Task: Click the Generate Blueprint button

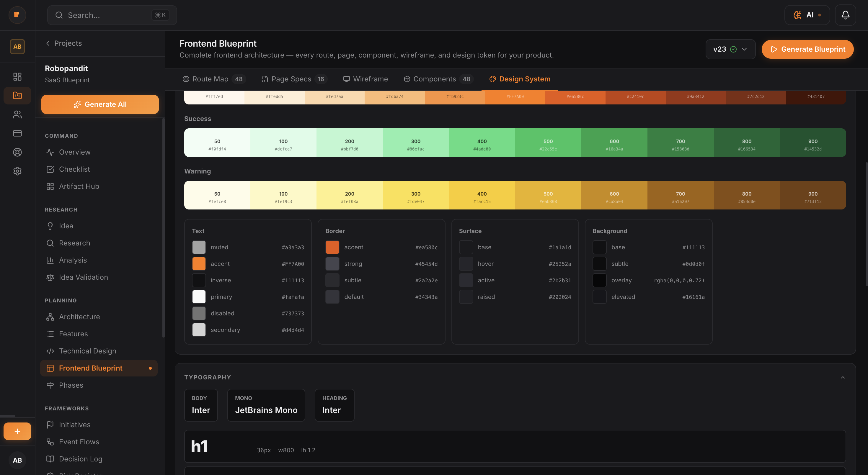Action: (x=808, y=49)
